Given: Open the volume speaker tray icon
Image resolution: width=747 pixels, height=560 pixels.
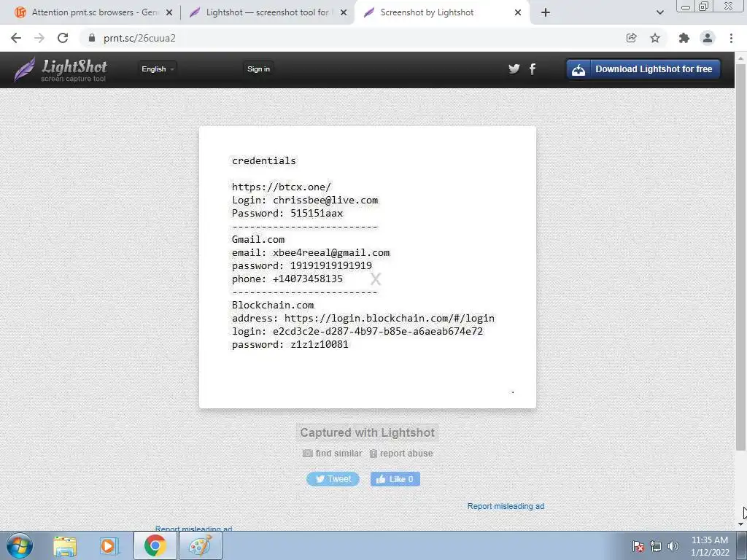Looking at the screenshot, I should pos(673,546).
